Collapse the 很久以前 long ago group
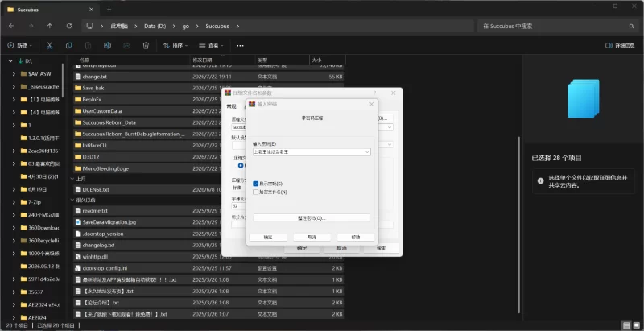The image size is (644, 331). pos(72,201)
